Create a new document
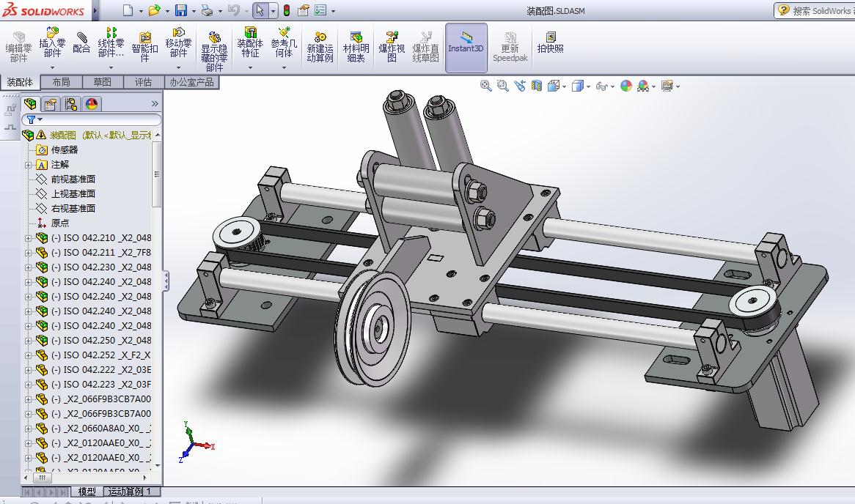The image size is (855, 504). [128, 10]
